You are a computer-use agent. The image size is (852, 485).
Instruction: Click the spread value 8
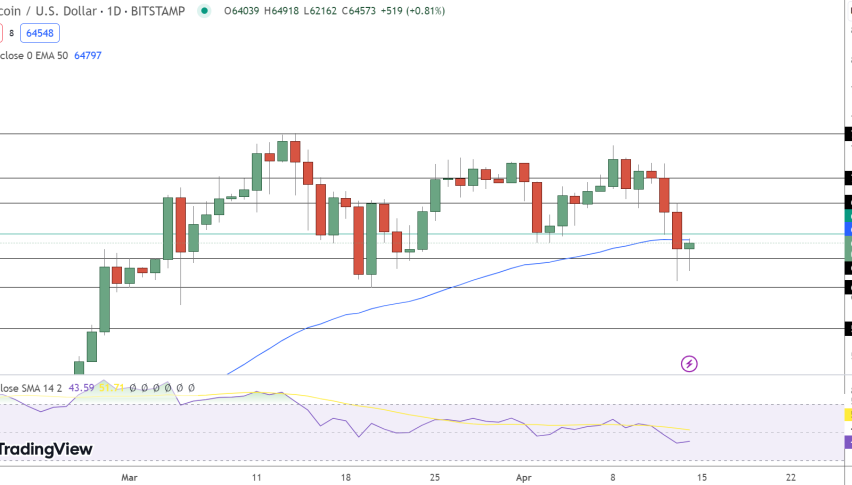coord(11,33)
